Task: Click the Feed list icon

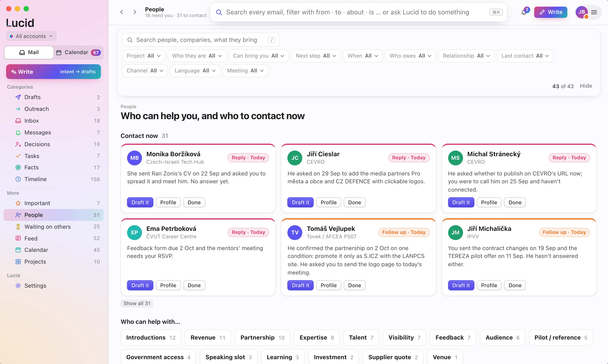Action: coord(18,239)
